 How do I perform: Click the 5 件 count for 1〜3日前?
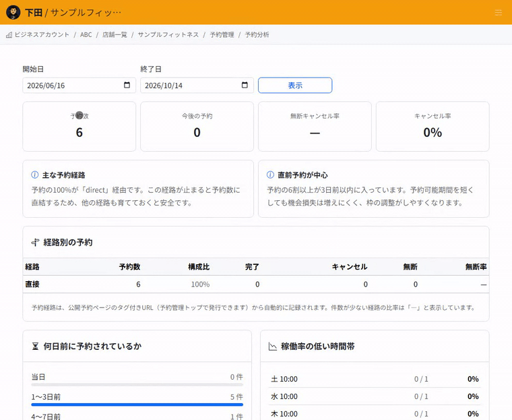click(x=236, y=397)
